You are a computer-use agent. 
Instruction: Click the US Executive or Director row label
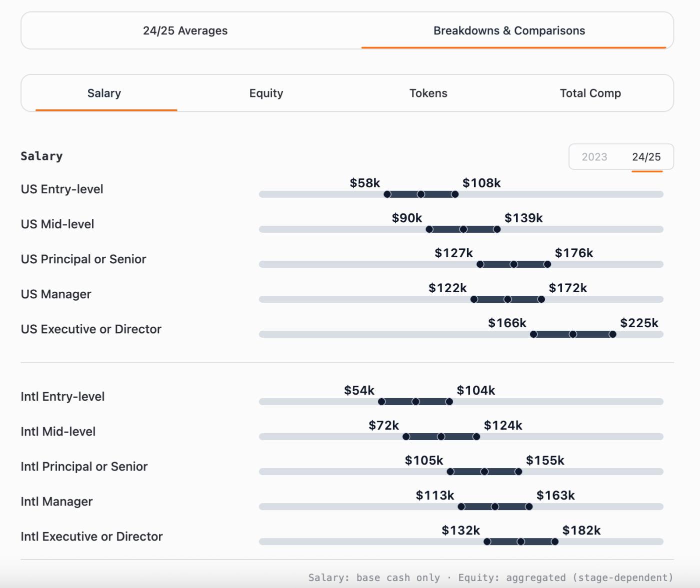(x=91, y=329)
